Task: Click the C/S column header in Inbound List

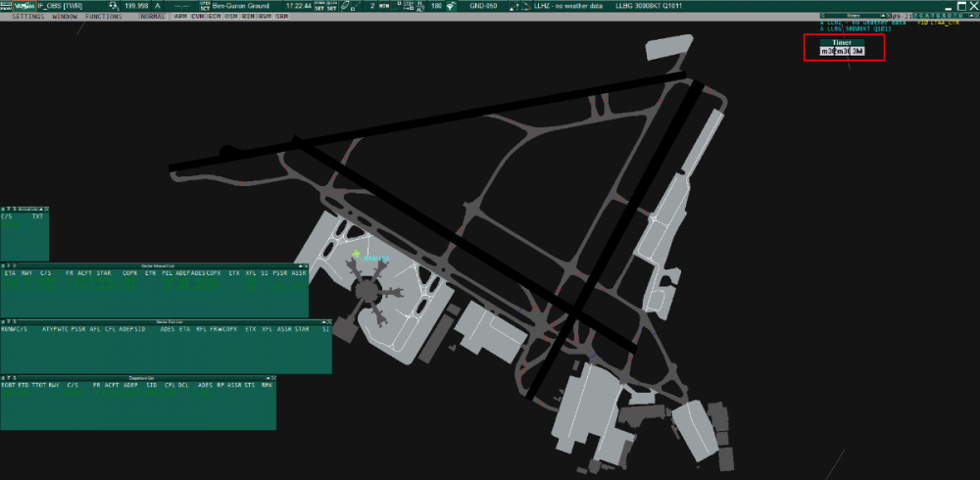Action: (45, 274)
